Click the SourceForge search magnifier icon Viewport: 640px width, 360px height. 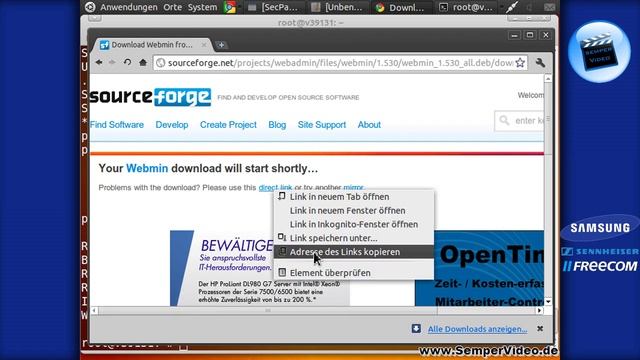(504, 120)
